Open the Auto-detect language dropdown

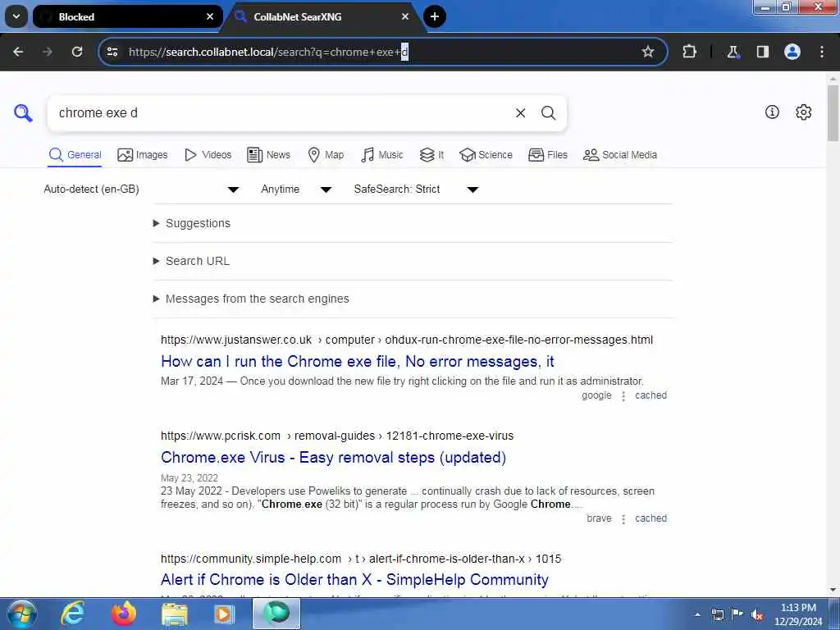(141, 189)
